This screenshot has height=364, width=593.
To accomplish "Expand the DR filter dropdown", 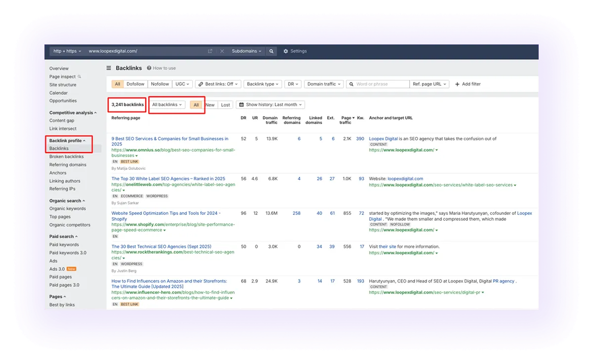I will click(x=293, y=84).
